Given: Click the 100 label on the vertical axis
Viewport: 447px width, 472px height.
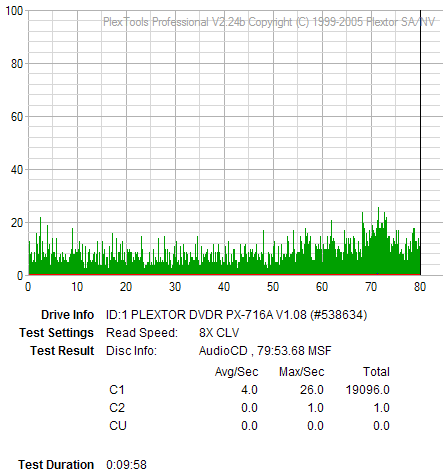Looking at the screenshot, I should coord(14,11).
